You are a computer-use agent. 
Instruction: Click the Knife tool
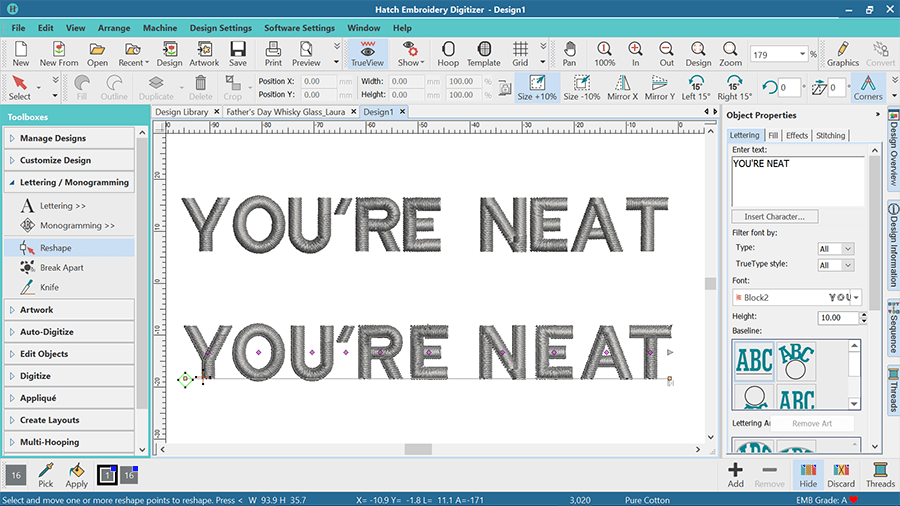coord(49,287)
